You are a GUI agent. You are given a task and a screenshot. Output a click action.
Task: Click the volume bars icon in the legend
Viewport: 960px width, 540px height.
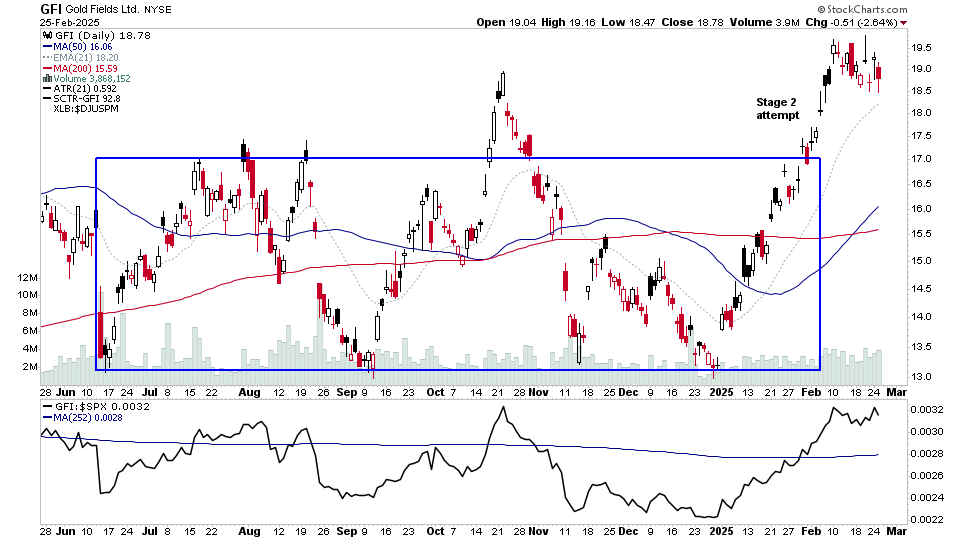click(x=47, y=78)
